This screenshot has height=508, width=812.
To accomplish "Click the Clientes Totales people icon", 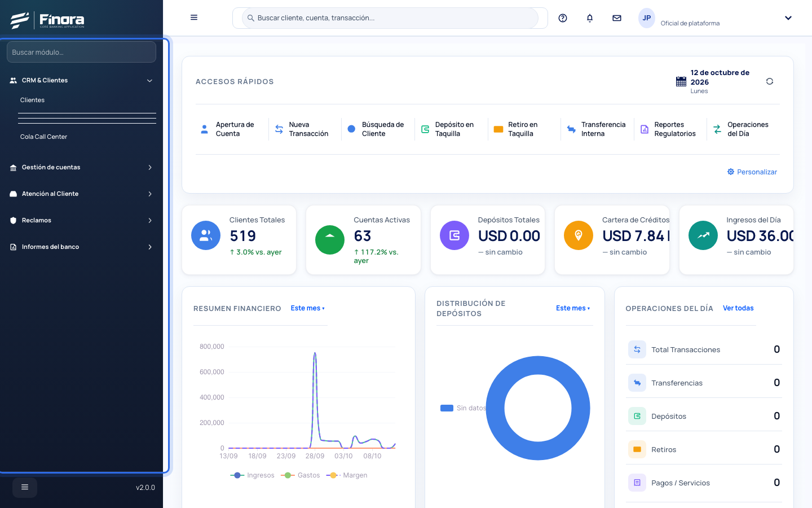I will point(206,235).
